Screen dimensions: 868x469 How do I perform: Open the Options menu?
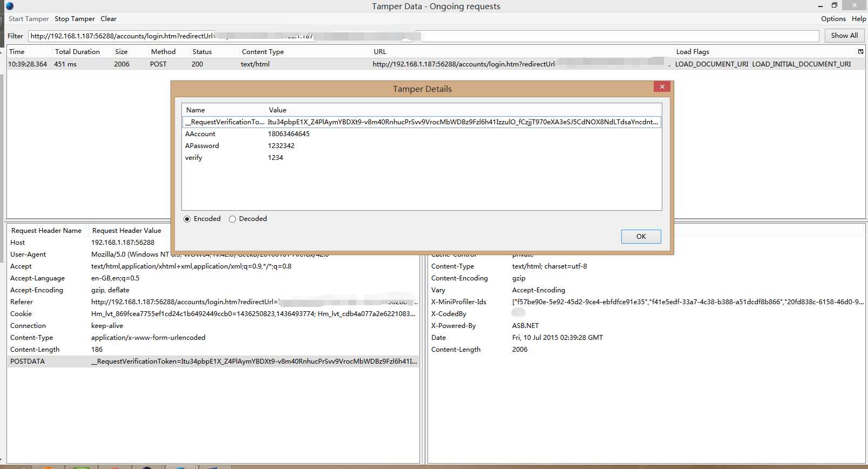click(x=833, y=19)
